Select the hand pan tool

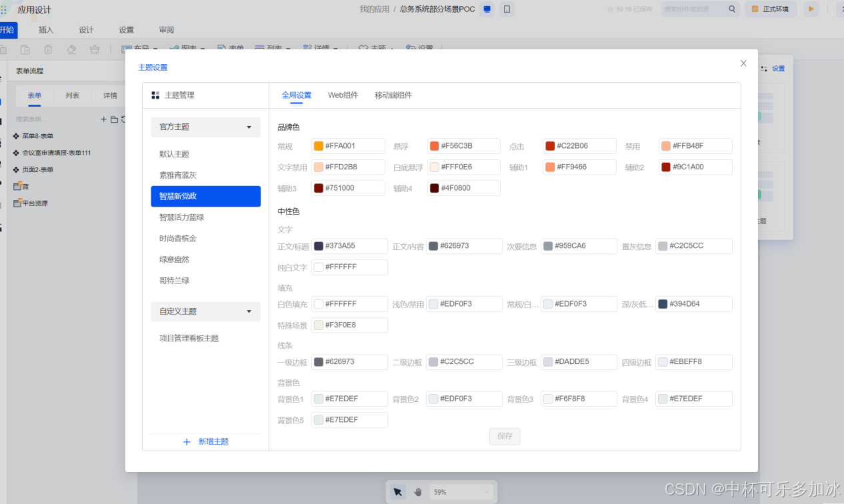click(x=418, y=492)
